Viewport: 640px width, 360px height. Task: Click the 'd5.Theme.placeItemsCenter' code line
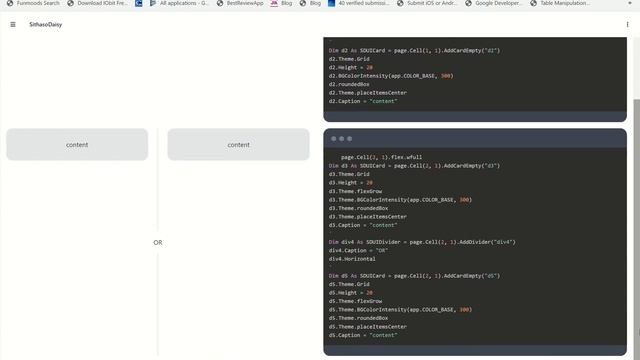368,327
